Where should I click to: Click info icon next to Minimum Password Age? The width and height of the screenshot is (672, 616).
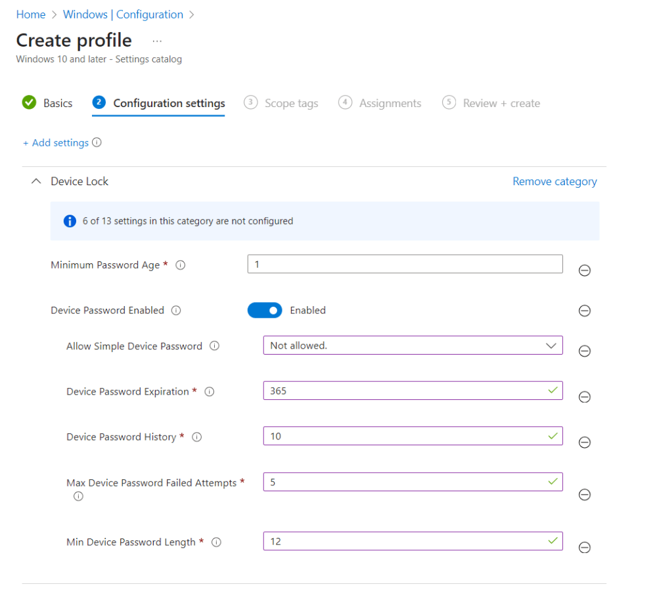click(x=181, y=265)
